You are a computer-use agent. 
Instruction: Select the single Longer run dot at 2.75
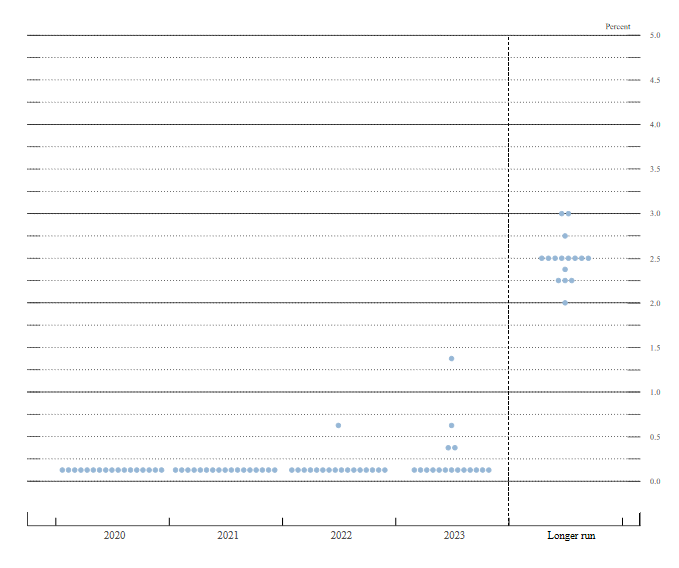(565, 236)
